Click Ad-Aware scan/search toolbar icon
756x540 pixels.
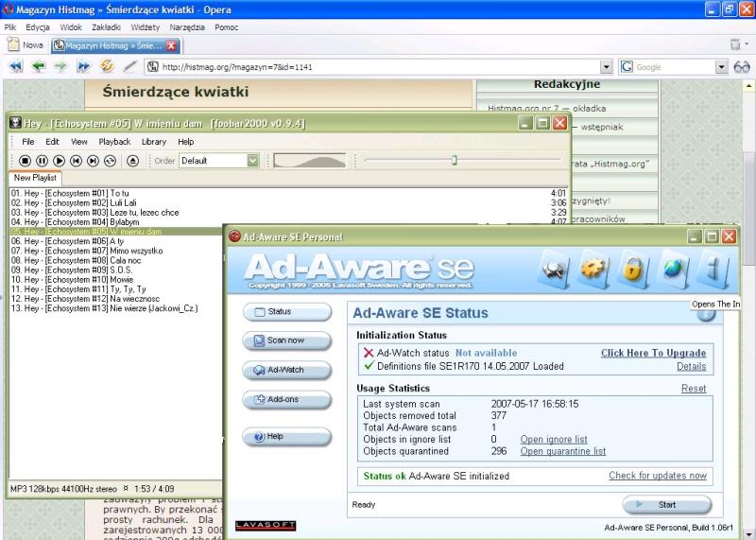pyautogui.click(x=554, y=270)
